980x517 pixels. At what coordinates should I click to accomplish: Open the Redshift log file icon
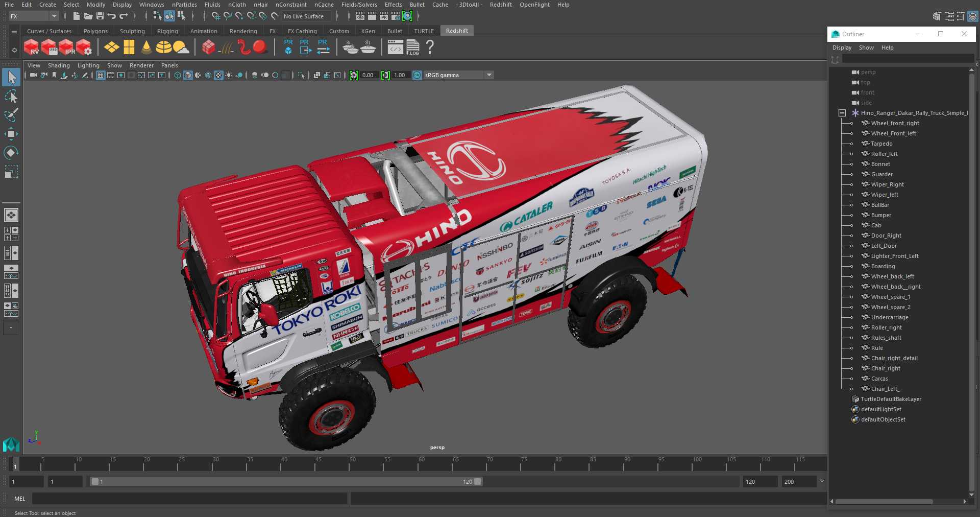click(x=413, y=47)
